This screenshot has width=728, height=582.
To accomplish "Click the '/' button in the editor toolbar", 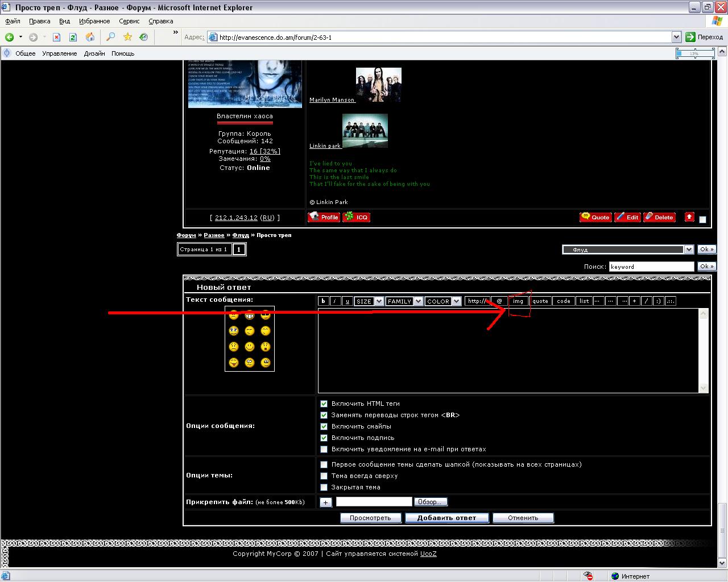I will coord(646,301).
